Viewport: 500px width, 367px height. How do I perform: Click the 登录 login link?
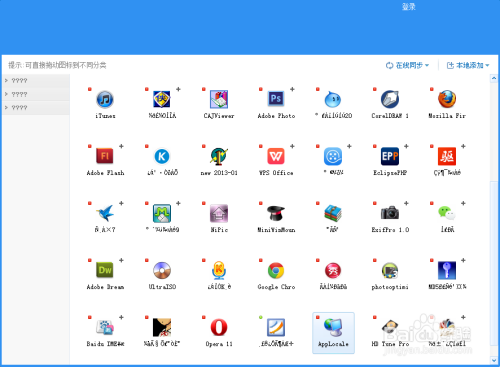click(408, 7)
